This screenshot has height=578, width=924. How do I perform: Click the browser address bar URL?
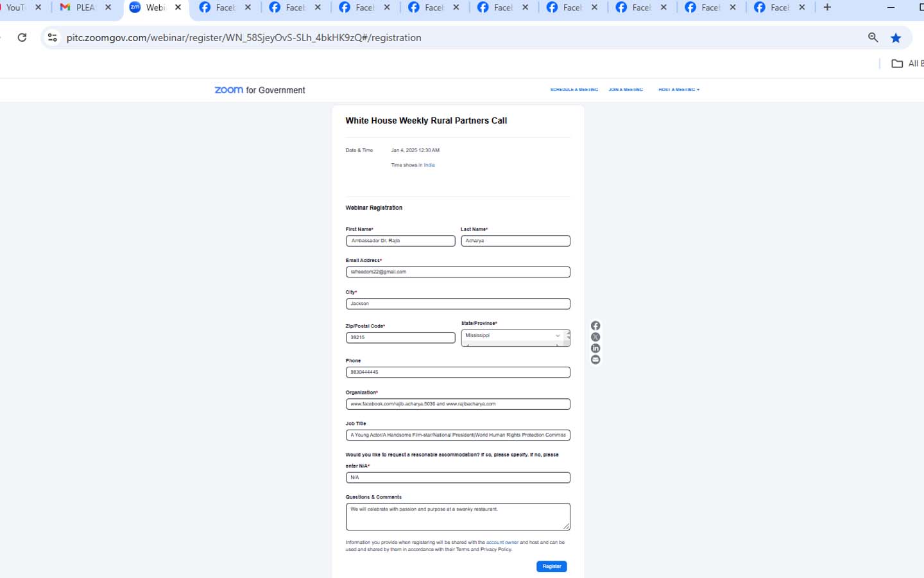tap(244, 38)
